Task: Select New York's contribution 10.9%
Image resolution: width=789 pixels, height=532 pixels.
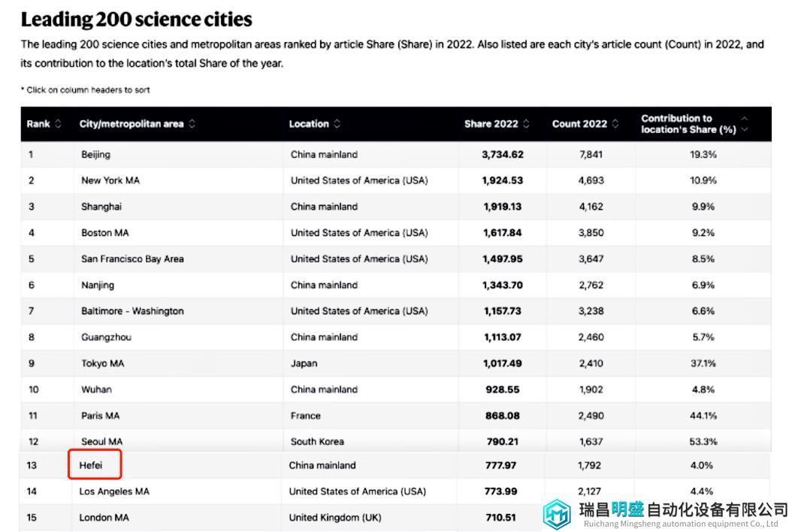Action: pos(703,180)
